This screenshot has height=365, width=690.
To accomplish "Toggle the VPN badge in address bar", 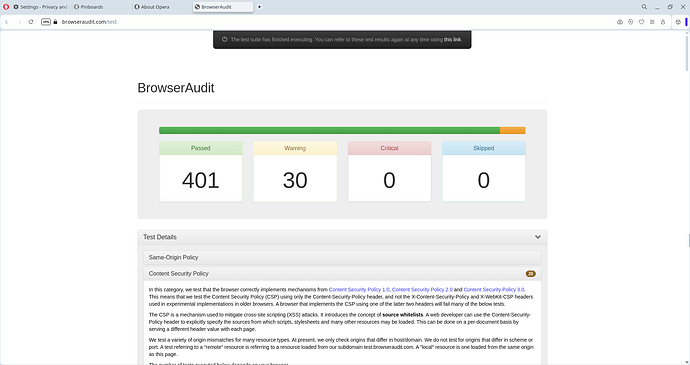I will pos(46,22).
